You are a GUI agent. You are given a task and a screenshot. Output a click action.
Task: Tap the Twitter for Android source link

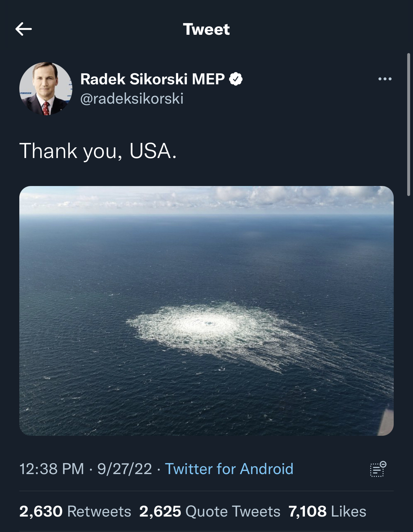click(x=229, y=469)
